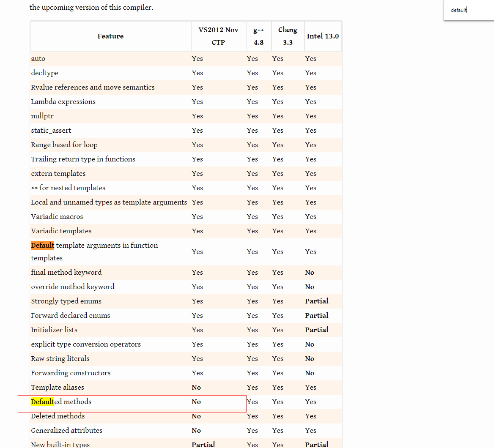Screen dimensions: 494x448
Task: Click 'the upcoming version of this compiler' sentence
Action: tap(91, 7)
